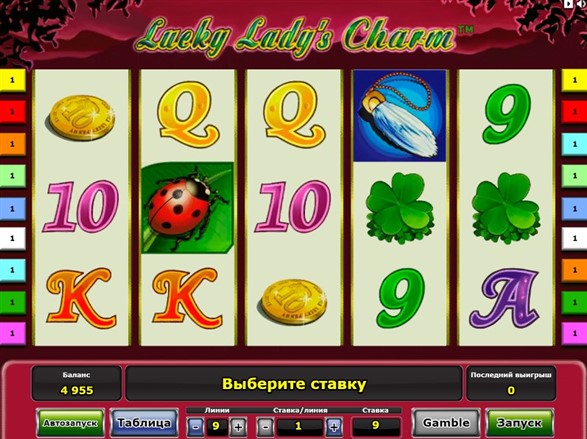Select the purple A symbol

[505, 299]
